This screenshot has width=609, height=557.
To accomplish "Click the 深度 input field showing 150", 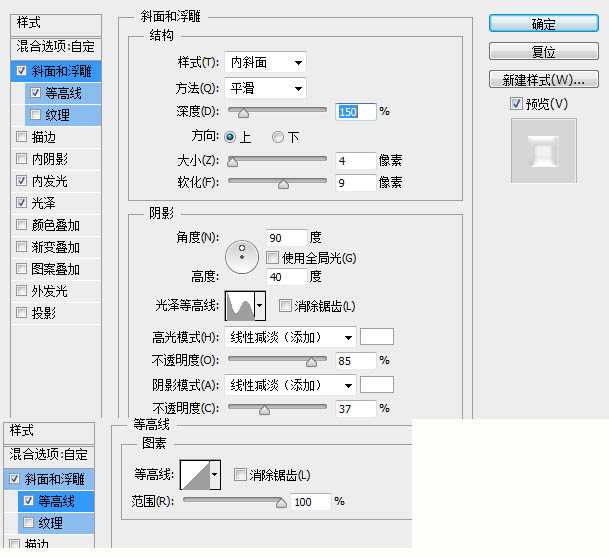I will [355, 112].
